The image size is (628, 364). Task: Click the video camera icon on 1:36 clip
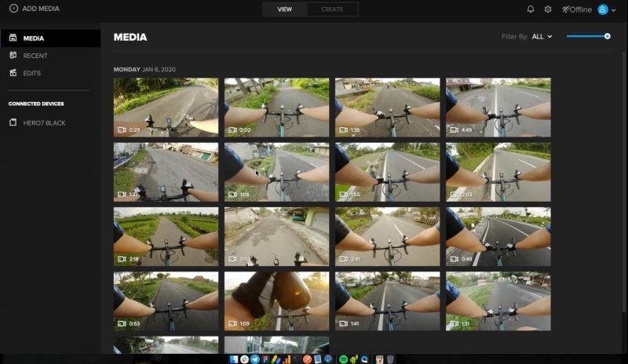click(x=344, y=129)
